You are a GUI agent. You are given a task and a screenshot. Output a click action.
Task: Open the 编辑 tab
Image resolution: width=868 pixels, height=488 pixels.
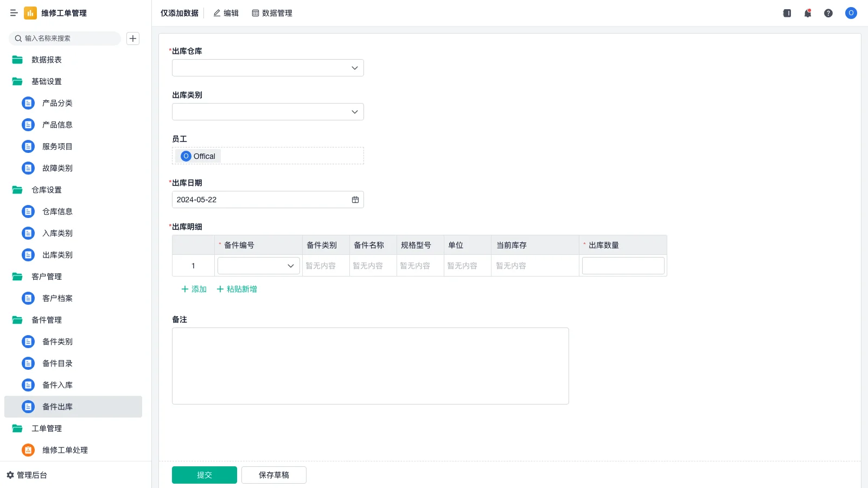pos(226,13)
